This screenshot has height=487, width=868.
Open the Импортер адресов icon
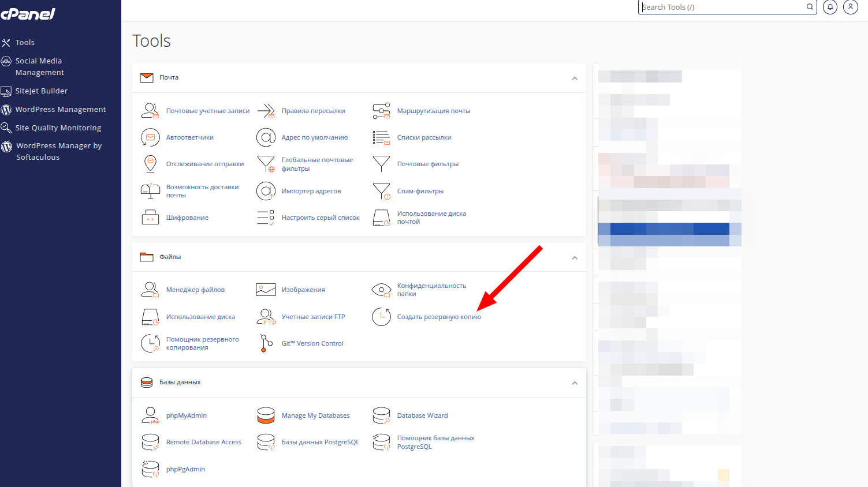click(266, 191)
